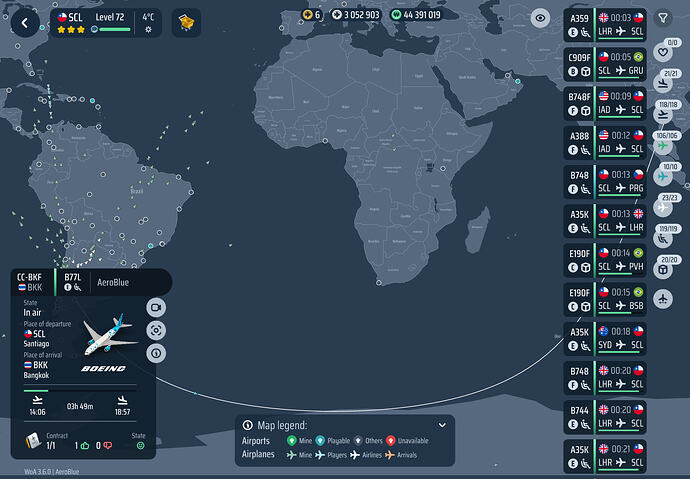690x479 pixels.
Task: Click the SCL level 72 progress bar
Action: [115, 29]
